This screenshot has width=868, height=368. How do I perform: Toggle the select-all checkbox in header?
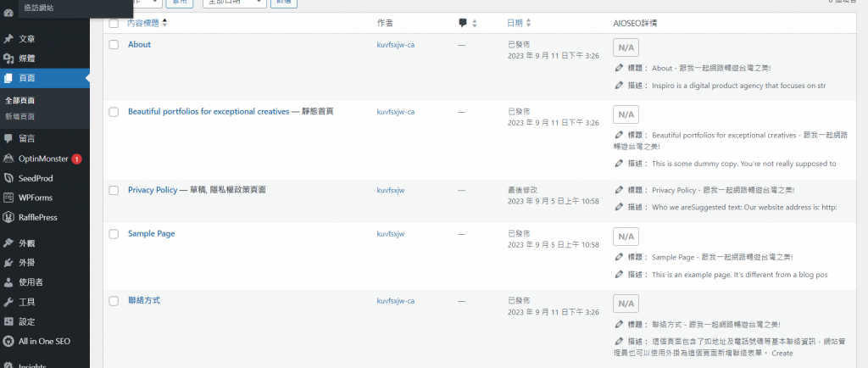coord(114,23)
